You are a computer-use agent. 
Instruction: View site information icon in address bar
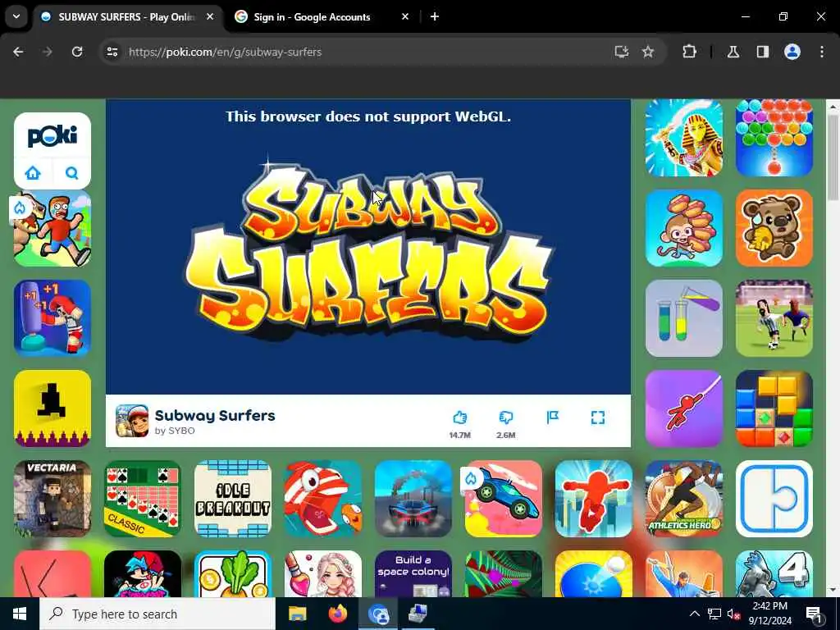[x=112, y=52]
